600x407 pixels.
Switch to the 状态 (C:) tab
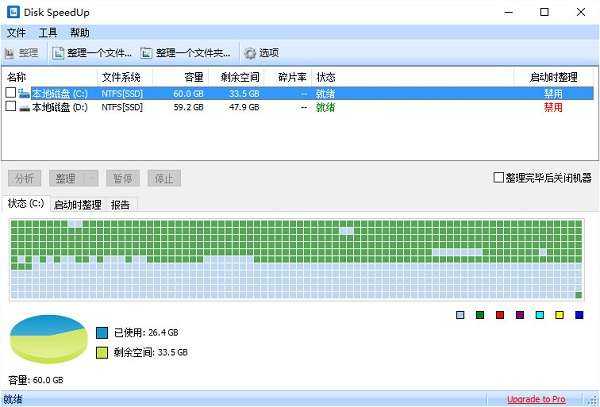pos(26,203)
